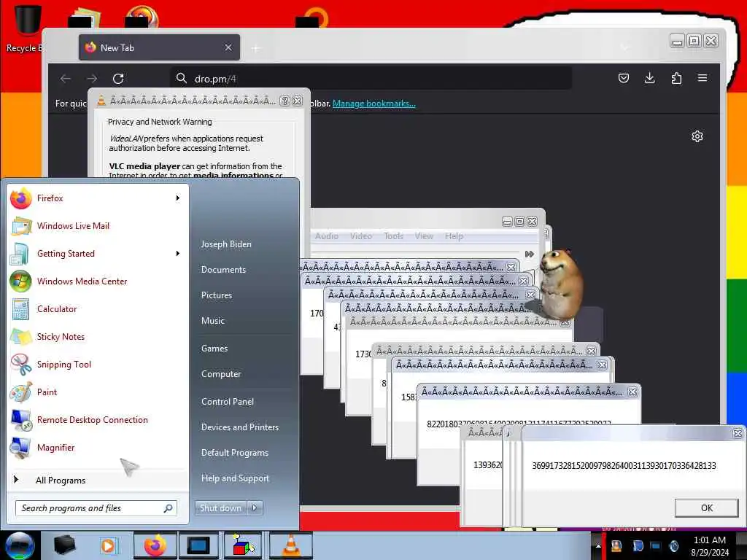Click VLC cone taskbar button

tap(291, 545)
